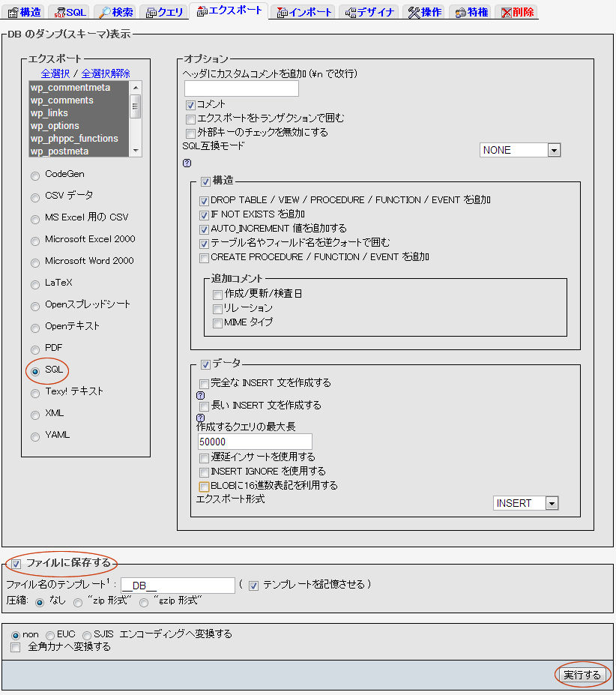
Task: Toggle the コメント checkbox
Action: (x=190, y=105)
